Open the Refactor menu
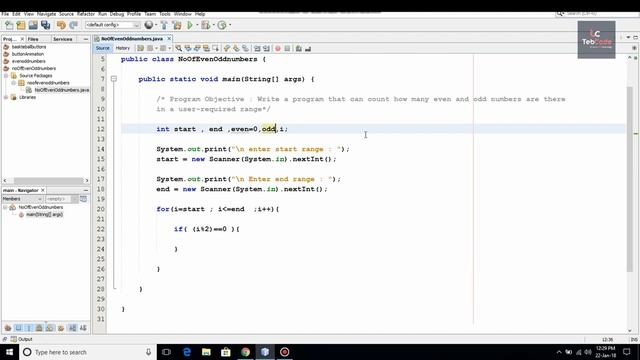 (x=86, y=14)
